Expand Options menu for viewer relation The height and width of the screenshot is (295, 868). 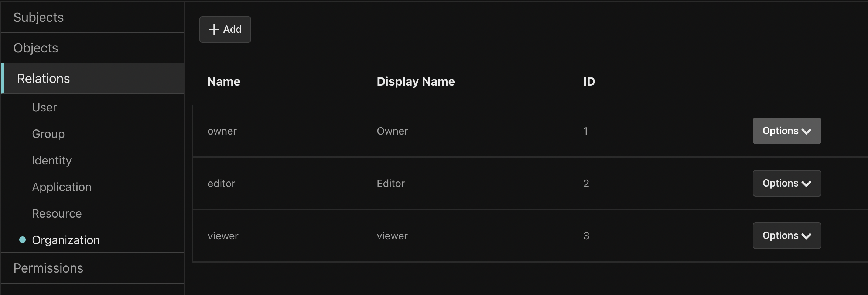pos(787,236)
